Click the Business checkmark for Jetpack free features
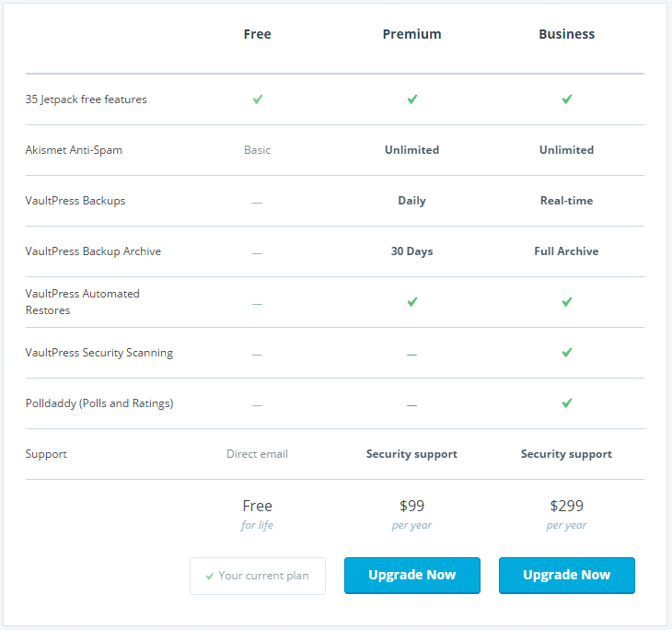Screen dimensions: 672x630 pyautogui.click(x=567, y=99)
